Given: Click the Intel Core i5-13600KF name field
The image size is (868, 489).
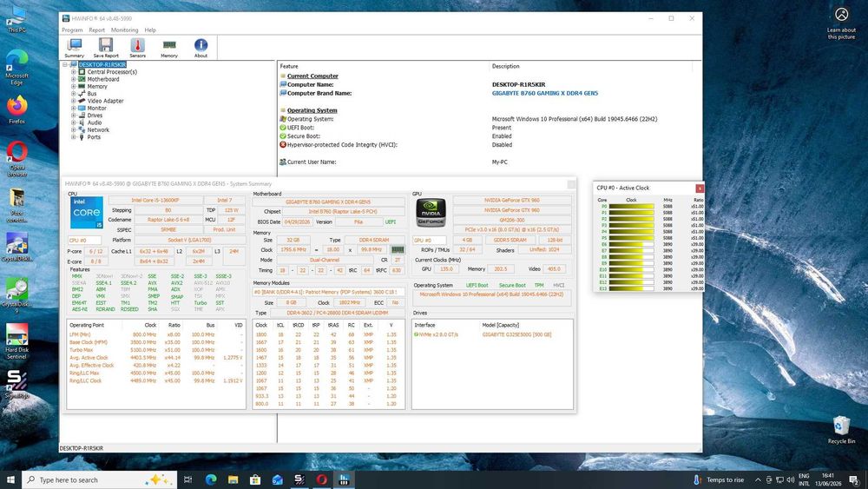Looking at the screenshot, I should (155, 200).
